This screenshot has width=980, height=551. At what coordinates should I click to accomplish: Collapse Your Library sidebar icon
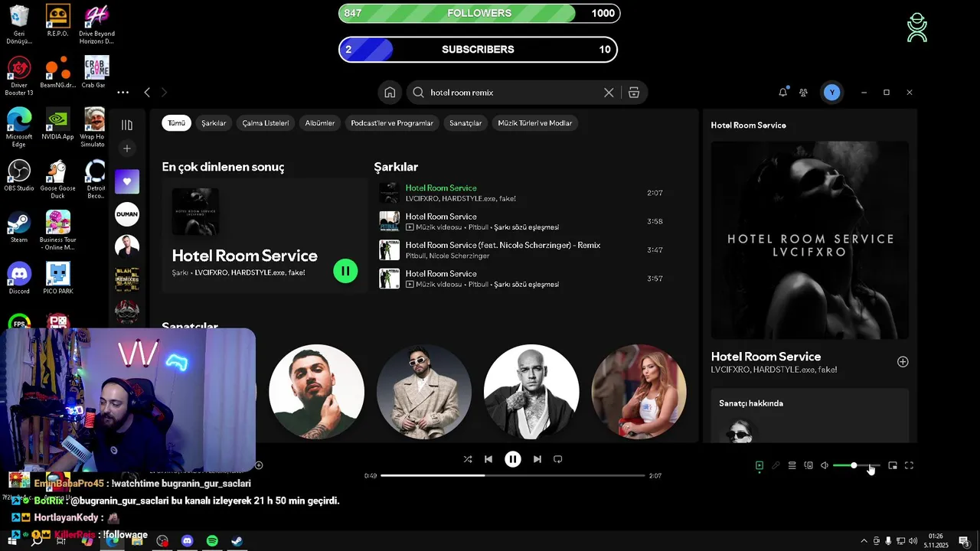tap(127, 125)
